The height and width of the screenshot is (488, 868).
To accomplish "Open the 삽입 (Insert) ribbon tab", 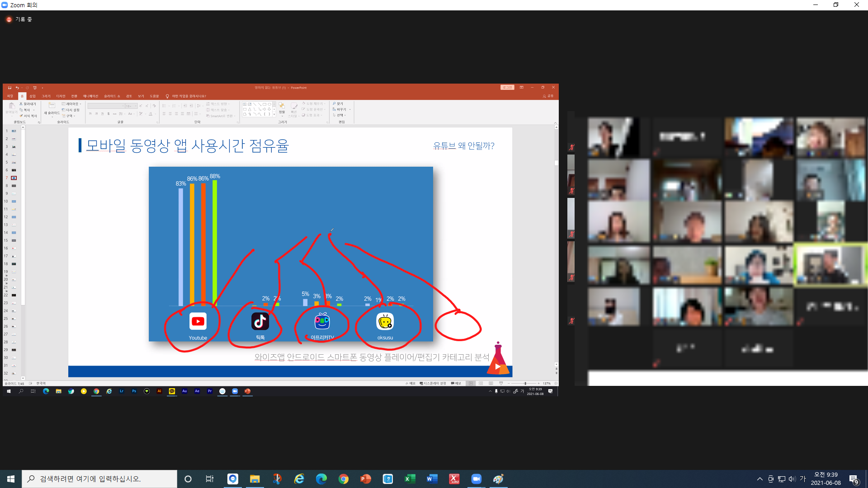I will [x=33, y=96].
